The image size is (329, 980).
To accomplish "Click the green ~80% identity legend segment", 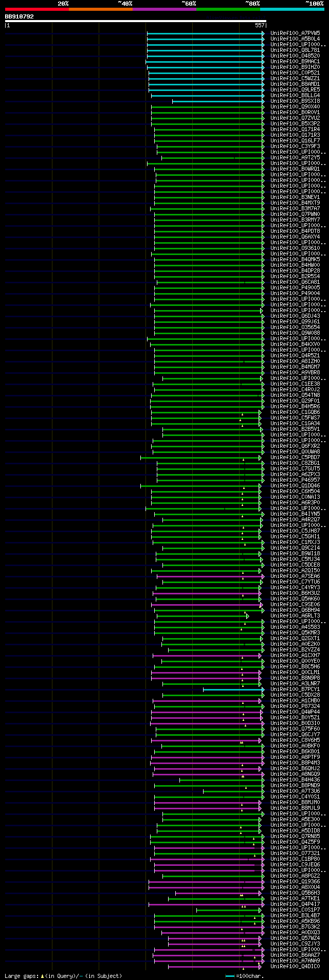I will 228,9.
